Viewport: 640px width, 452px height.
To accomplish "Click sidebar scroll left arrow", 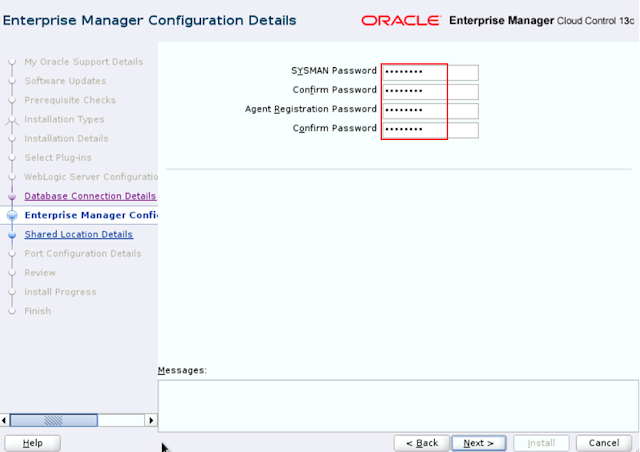I will tap(4, 420).
